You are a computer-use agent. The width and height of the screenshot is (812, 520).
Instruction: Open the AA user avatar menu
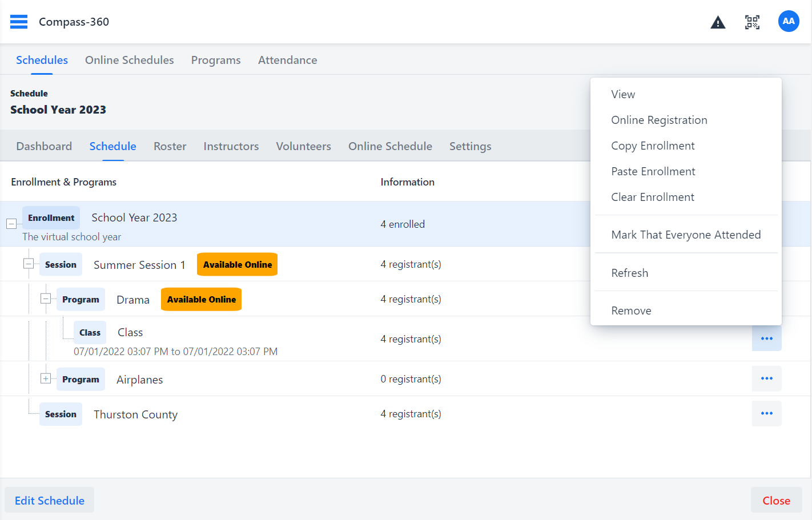tap(788, 22)
